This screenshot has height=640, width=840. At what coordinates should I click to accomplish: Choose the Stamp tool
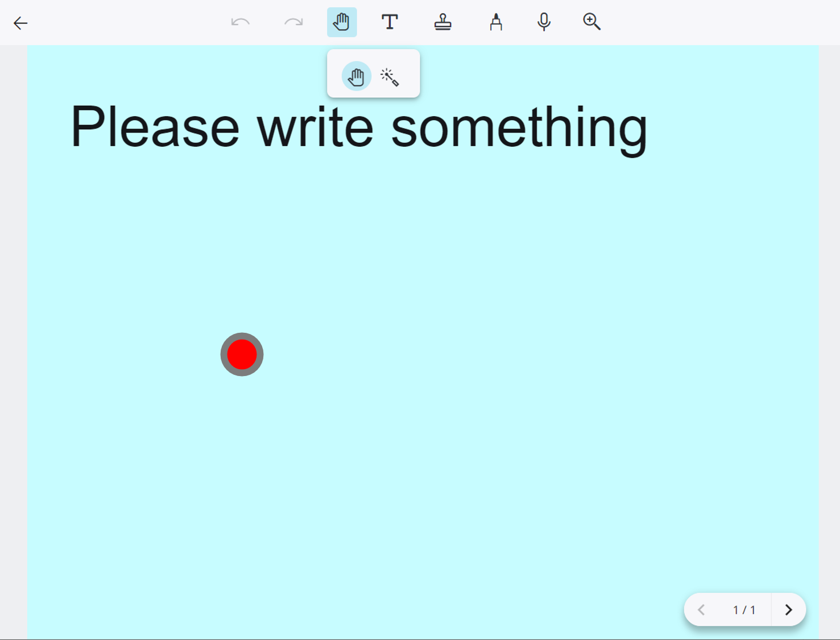(x=443, y=22)
